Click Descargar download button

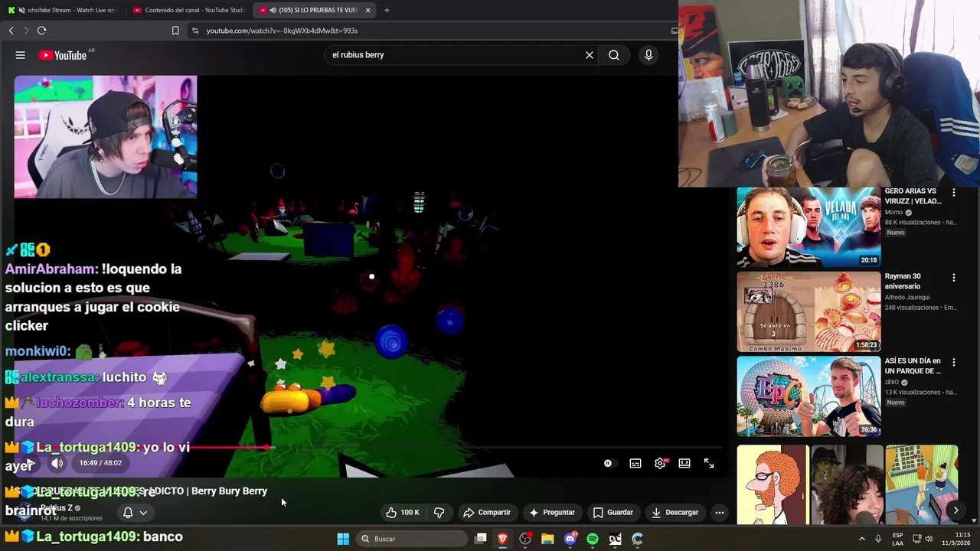(x=674, y=512)
